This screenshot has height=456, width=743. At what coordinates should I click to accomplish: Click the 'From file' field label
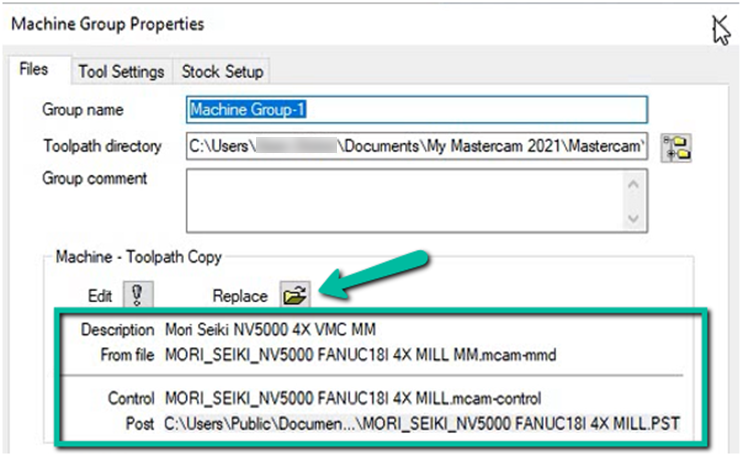tap(127, 355)
